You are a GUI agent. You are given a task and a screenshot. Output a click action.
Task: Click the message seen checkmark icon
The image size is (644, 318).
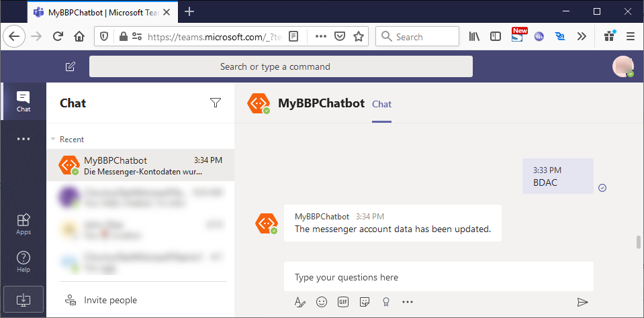click(602, 188)
